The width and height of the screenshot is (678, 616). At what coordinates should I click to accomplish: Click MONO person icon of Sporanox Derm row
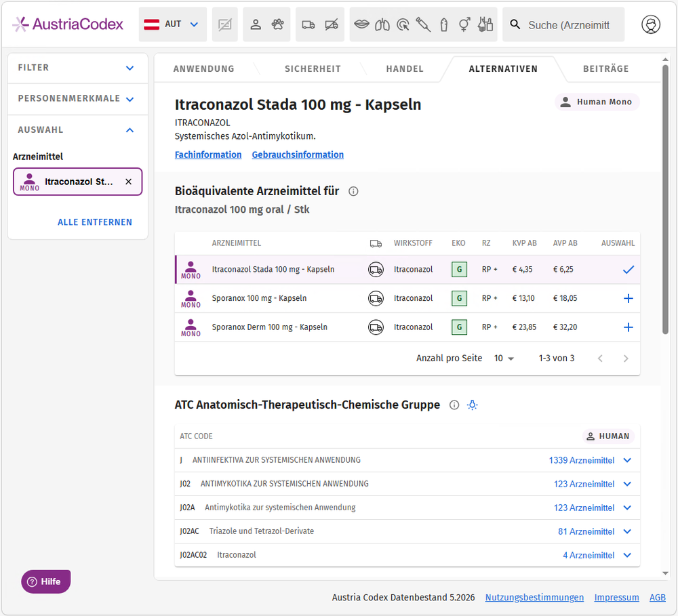pyautogui.click(x=191, y=328)
